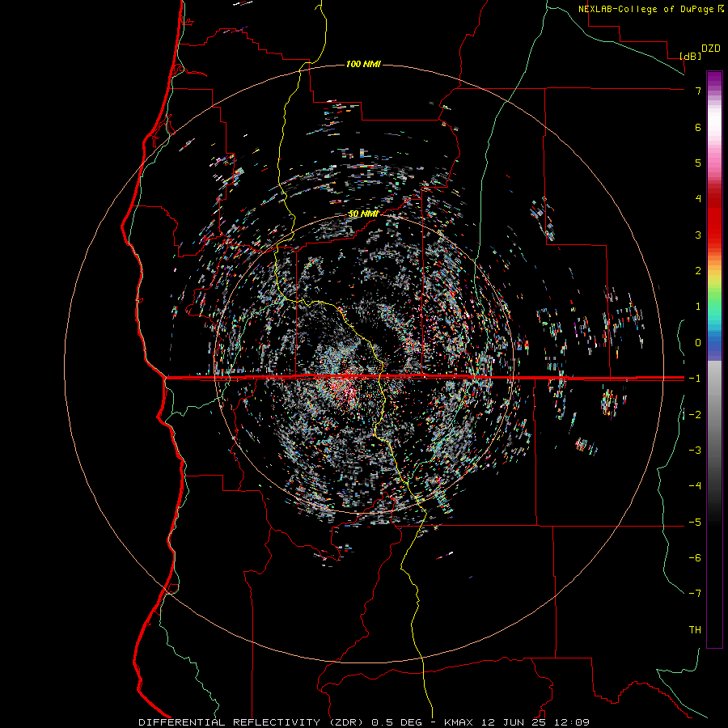
Task: Click the 6 dB color scale label
Action: click(x=698, y=127)
